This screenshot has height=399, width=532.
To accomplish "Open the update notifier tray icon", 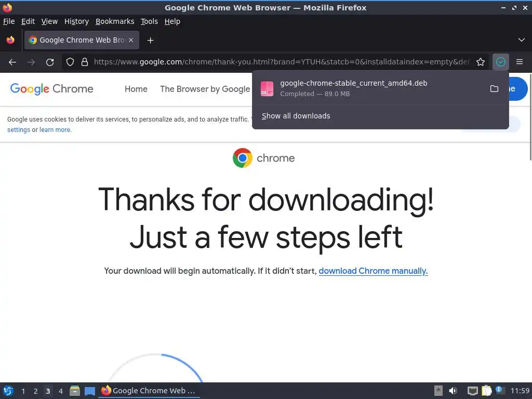I will [500, 390].
